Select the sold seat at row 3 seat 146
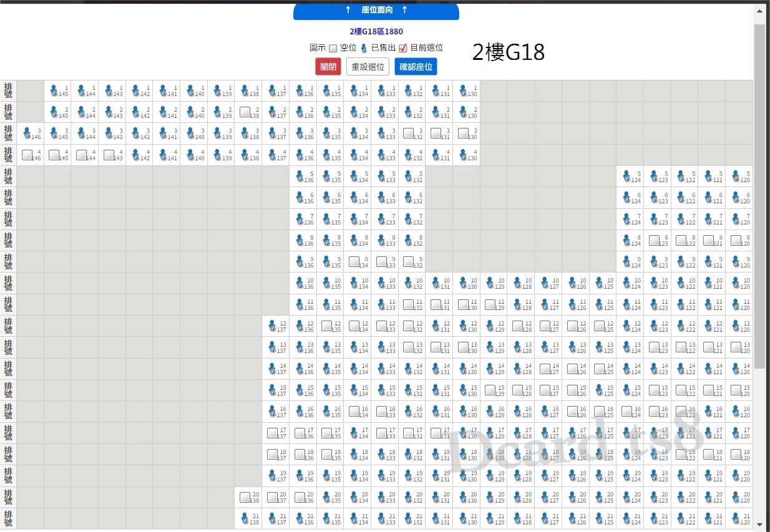This screenshot has width=770, height=532. [27, 133]
